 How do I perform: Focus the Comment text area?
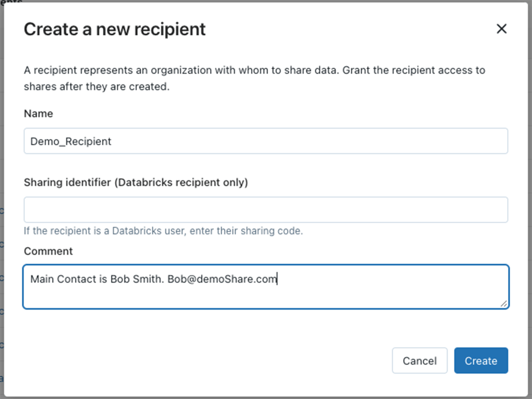(266, 287)
